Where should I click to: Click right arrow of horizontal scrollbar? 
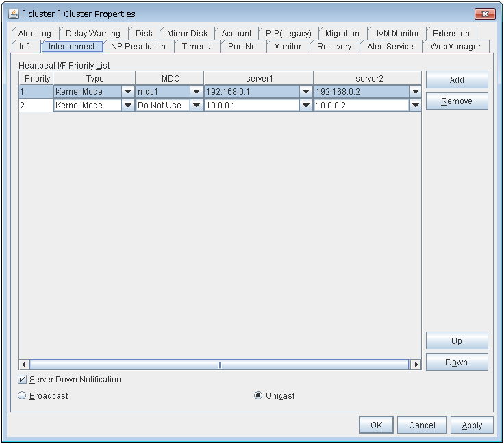point(415,365)
